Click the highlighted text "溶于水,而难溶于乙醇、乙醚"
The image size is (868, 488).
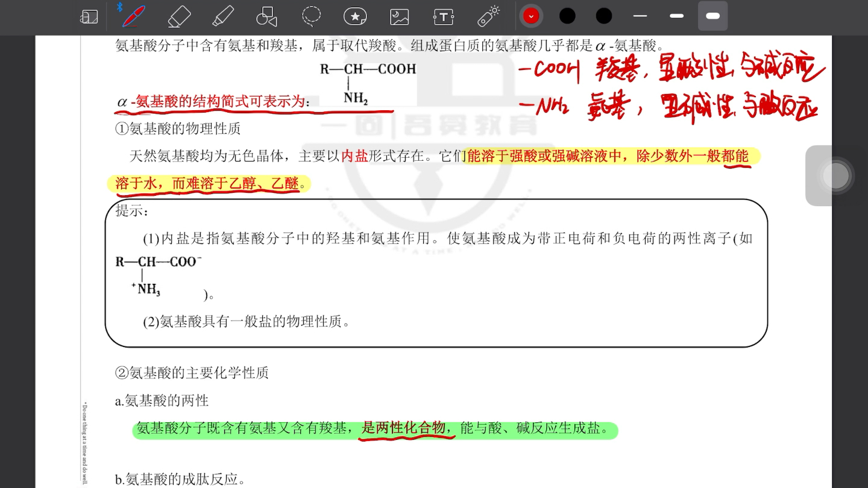(x=206, y=184)
